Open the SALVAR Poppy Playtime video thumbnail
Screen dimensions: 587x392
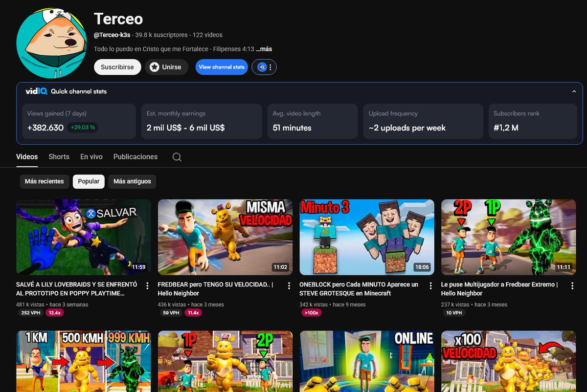pos(84,237)
